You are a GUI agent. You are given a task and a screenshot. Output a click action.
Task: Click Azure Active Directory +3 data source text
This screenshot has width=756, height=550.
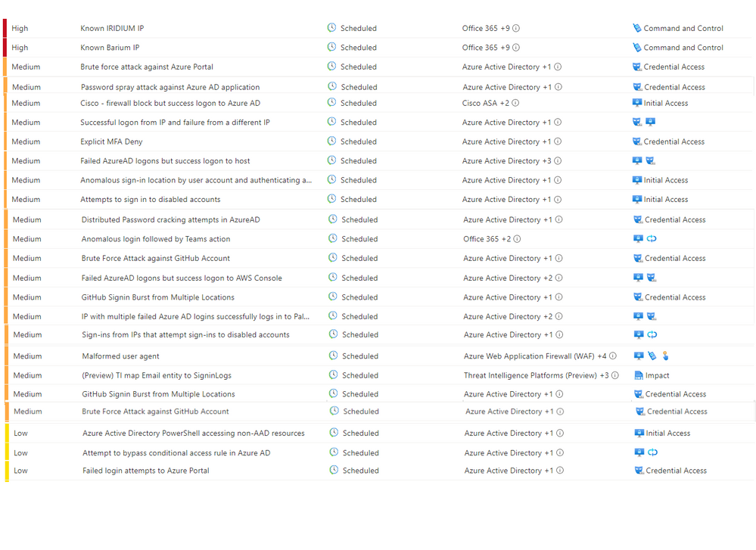[506, 161]
